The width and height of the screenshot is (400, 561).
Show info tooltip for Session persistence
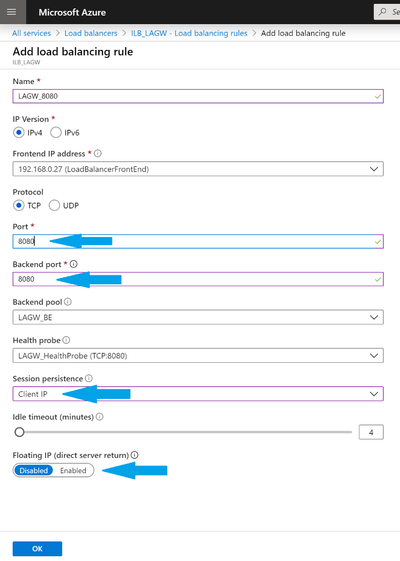click(x=89, y=378)
